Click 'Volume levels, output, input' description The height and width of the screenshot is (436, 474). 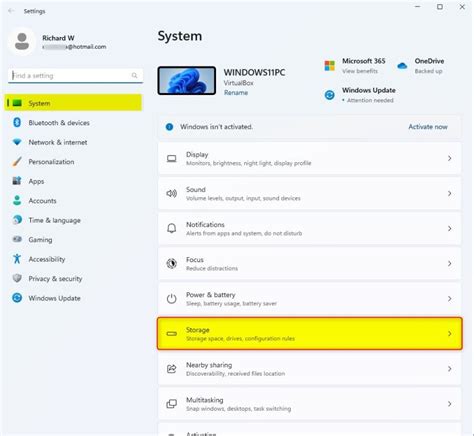pos(243,198)
